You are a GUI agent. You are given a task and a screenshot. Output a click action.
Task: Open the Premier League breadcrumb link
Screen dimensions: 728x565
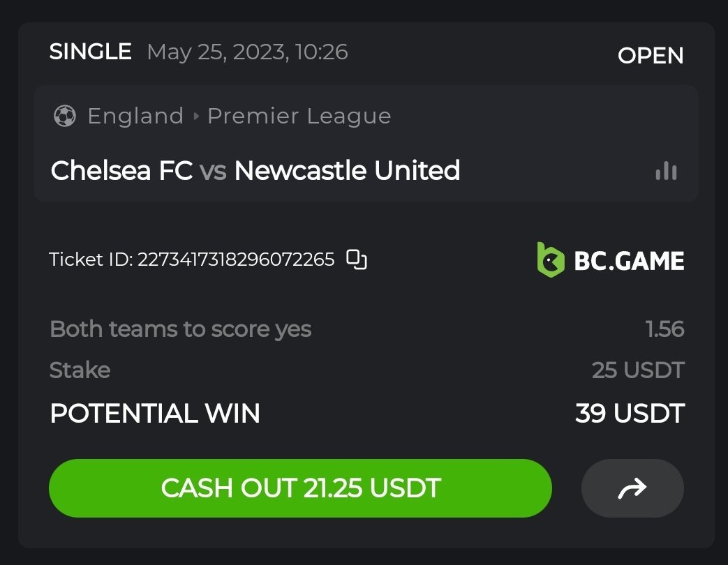pos(299,116)
